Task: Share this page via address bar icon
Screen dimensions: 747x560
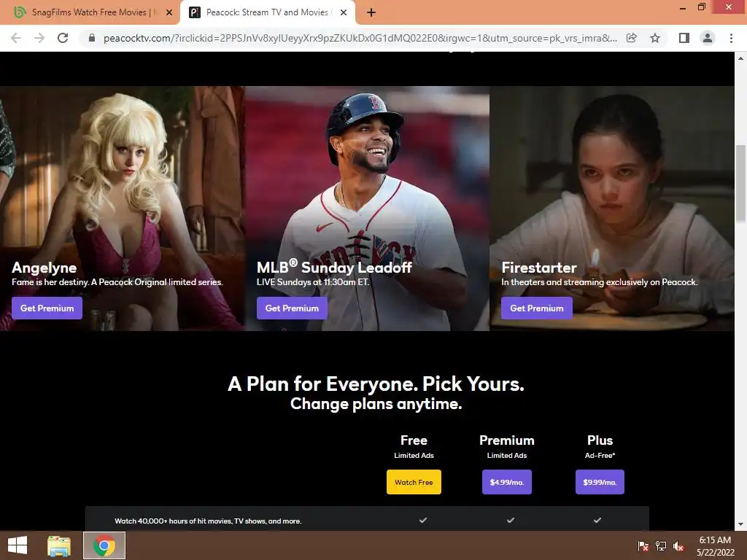Action: (x=632, y=38)
